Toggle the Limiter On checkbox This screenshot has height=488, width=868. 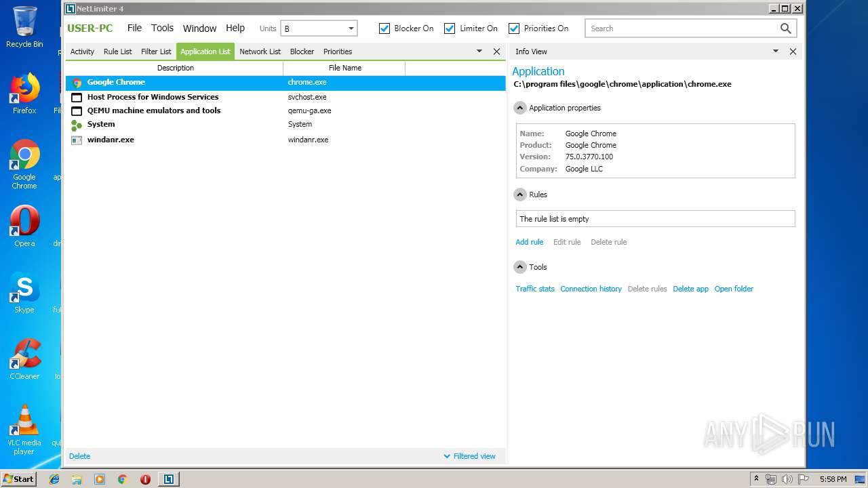click(x=450, y=28)
